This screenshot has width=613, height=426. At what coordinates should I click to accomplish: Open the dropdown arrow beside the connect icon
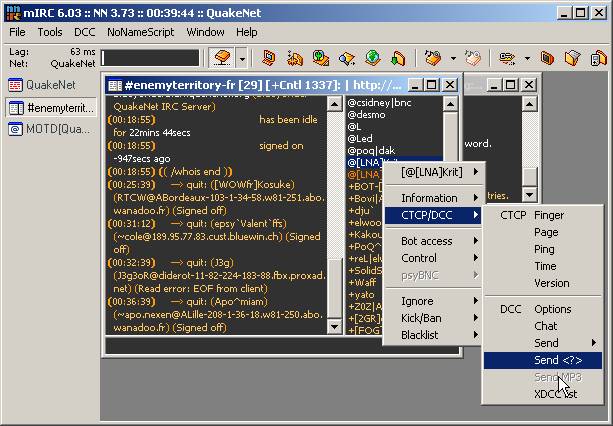tap(242, 59)
